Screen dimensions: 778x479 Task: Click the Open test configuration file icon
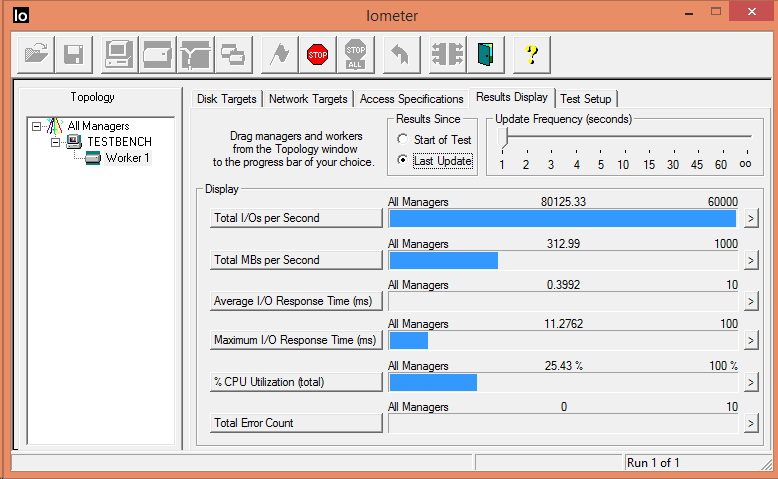tap(37, 54)
